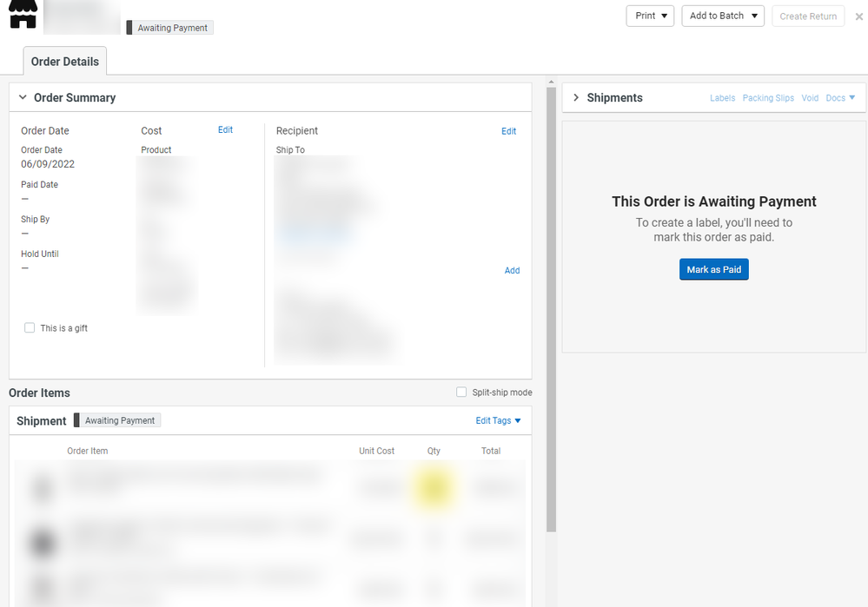Image resolution: width=868 pixels, height=607 pixels.
Task: Click the vertical scrollbar of order panel
Action: pyautogui.click(x=551, y=304)
